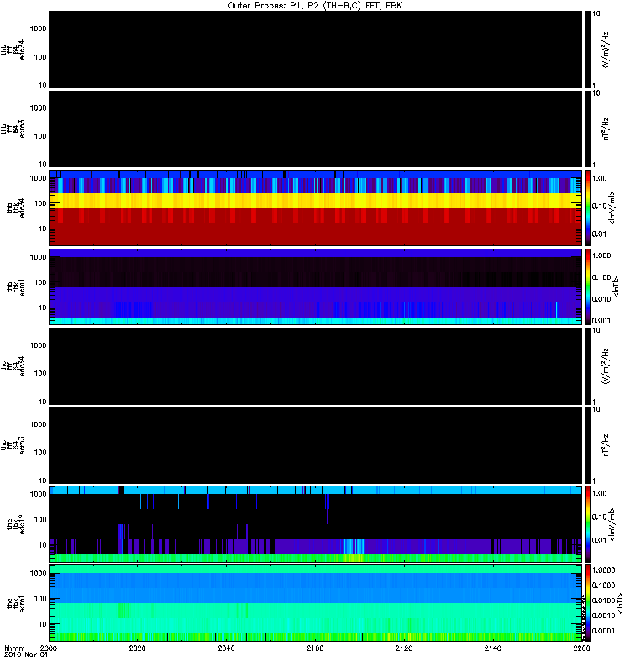The width and height of the screenshot is (630, 672).
Task: Click the '2120' time axis label
Action: click(404, 648)
